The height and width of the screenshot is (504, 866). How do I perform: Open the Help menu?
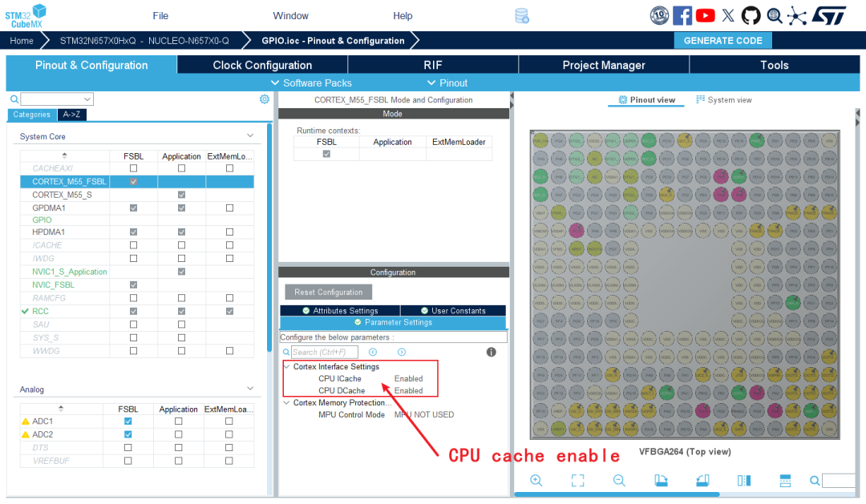(403, 15)
